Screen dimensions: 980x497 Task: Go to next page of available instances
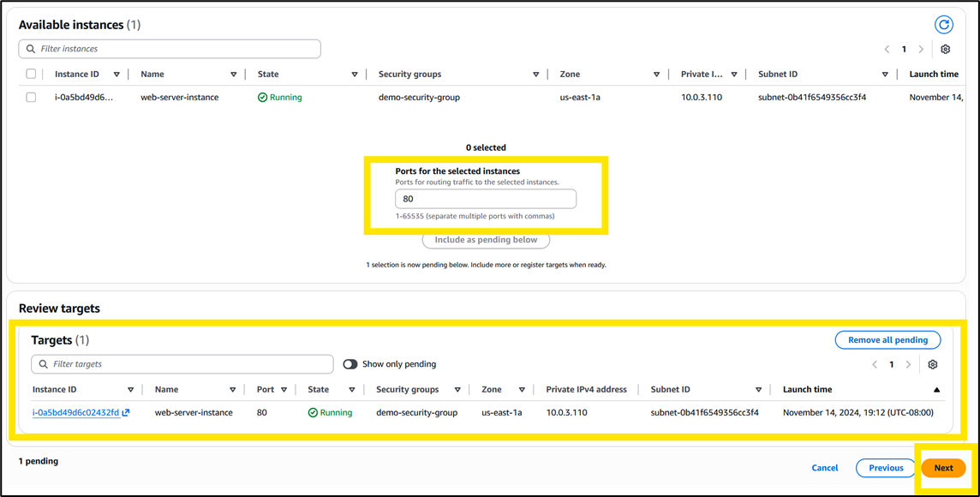[x=921, y=50]
